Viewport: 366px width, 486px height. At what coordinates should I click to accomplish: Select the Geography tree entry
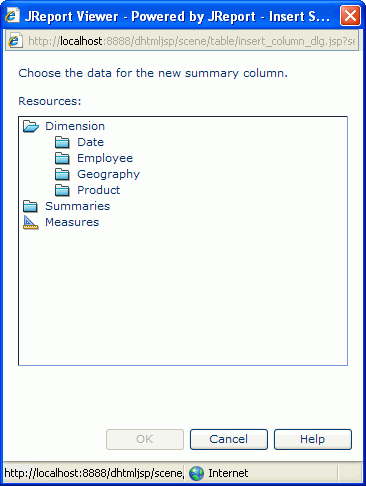coord(109,174)
